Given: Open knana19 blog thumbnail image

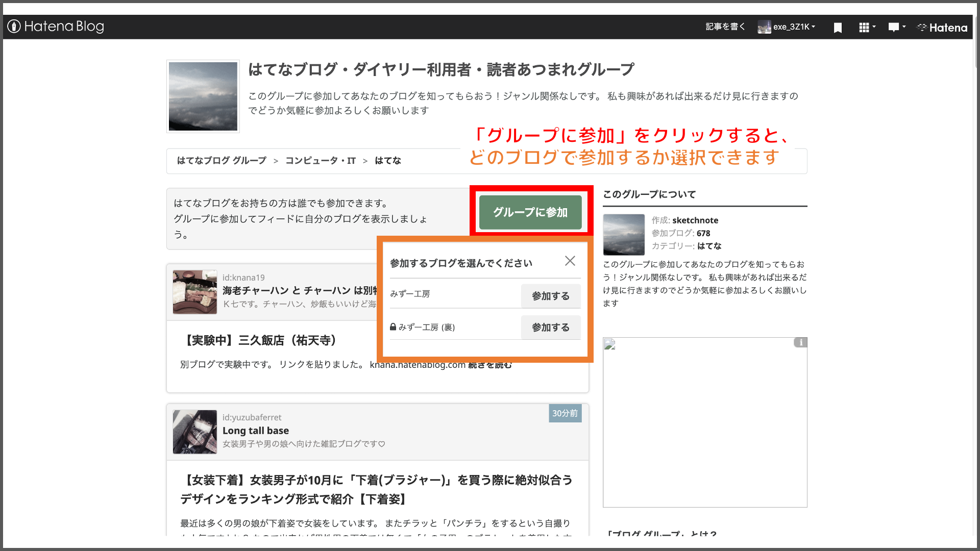Looking at the screenshot, I should (195, 292).
